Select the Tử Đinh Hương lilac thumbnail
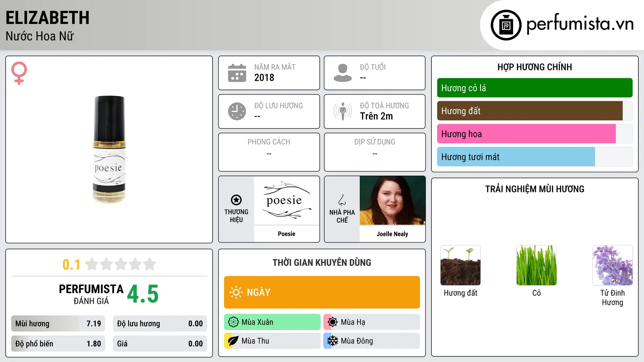 click(x=613, y=265)
